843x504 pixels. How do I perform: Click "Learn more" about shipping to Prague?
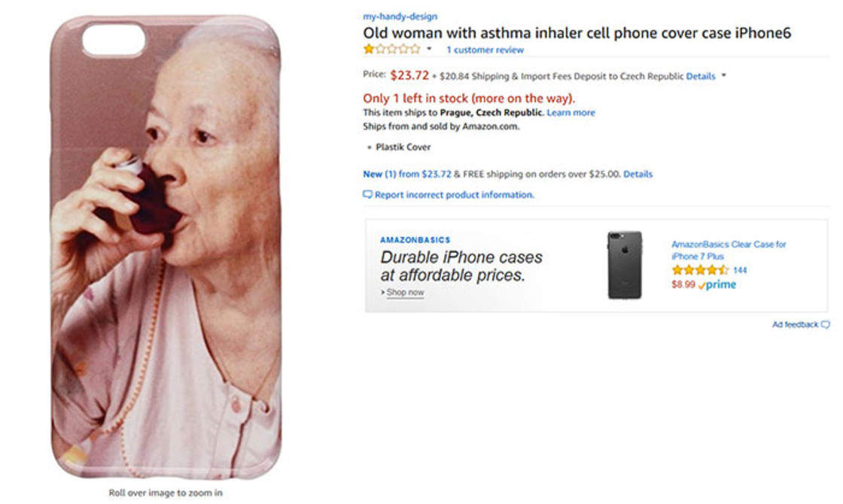click(x=571, y=113)
